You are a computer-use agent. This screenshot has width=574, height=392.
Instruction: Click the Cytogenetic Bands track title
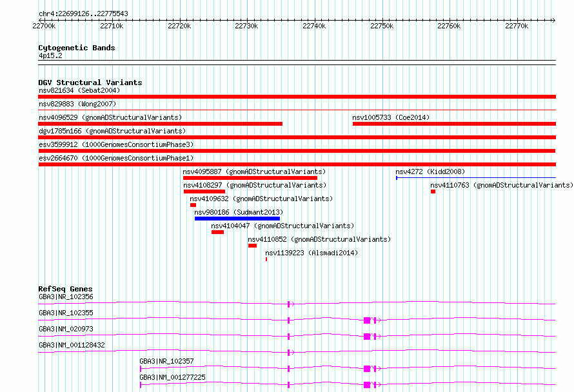[x=77, y=48]
